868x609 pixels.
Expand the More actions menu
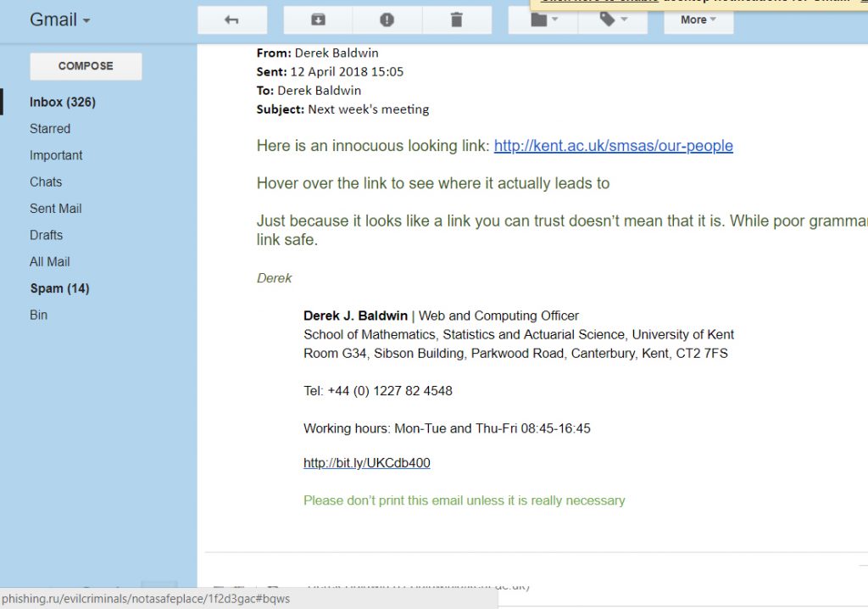tap(698, 20)
